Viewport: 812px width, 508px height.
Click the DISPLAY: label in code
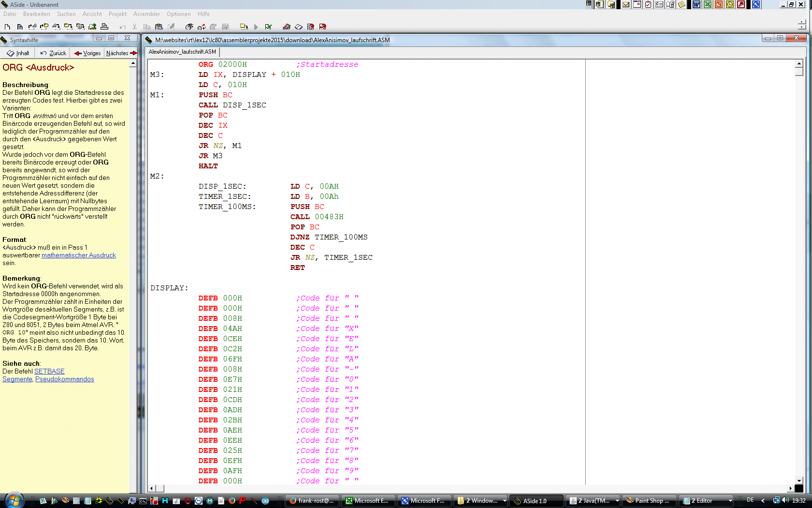(169, 288)
